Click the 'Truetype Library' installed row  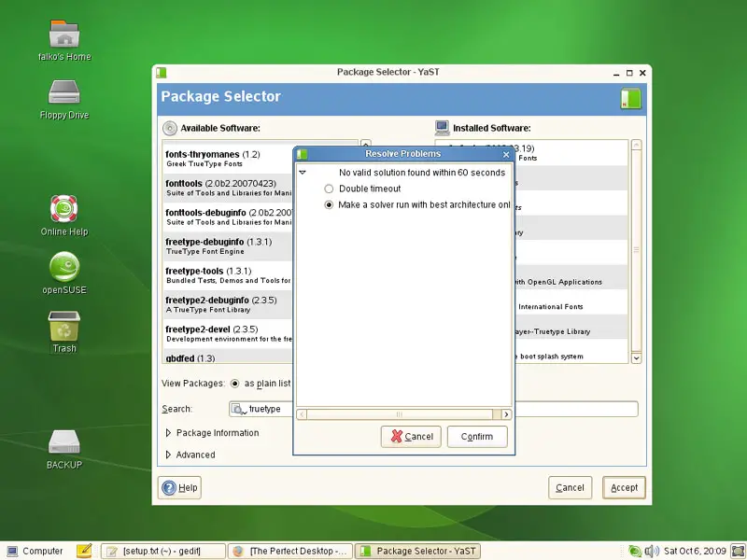[571, 327]
